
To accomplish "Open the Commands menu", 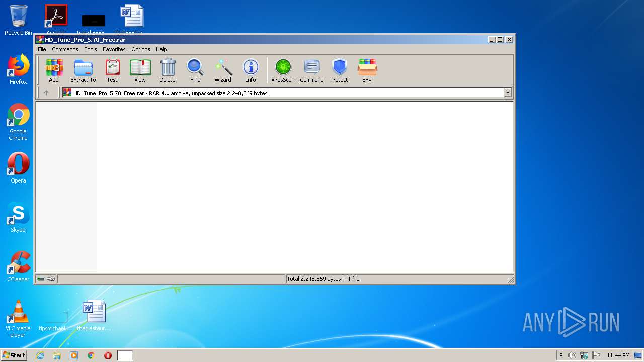I will (65, 49).
